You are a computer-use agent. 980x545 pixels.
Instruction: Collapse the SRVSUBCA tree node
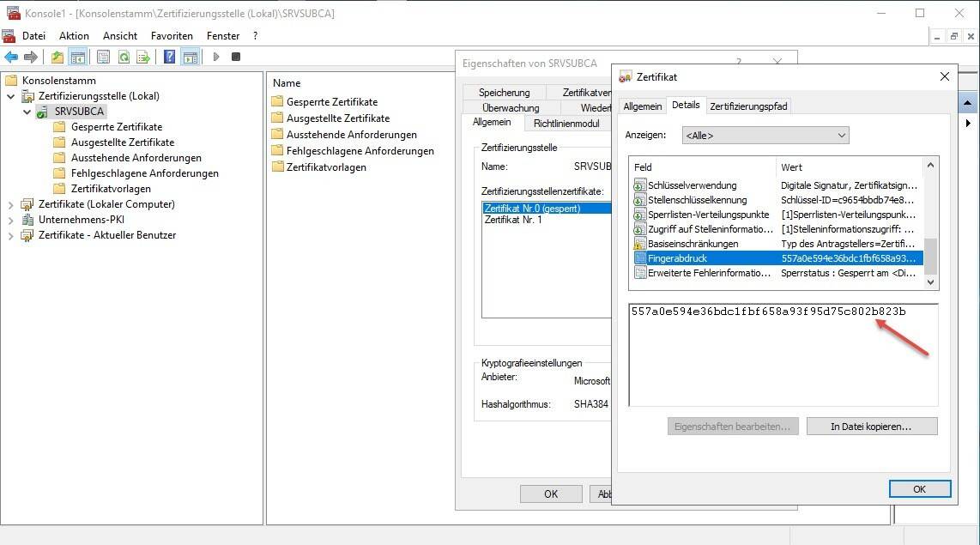tap(27, 112)
